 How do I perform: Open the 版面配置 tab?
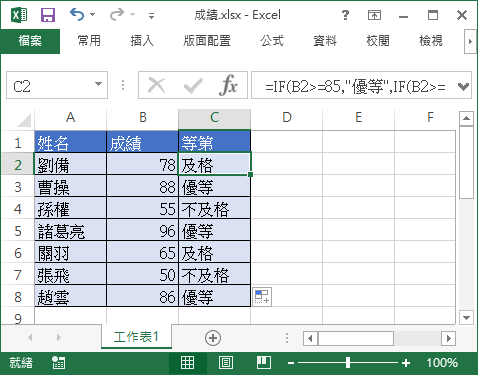coord(207,41)
